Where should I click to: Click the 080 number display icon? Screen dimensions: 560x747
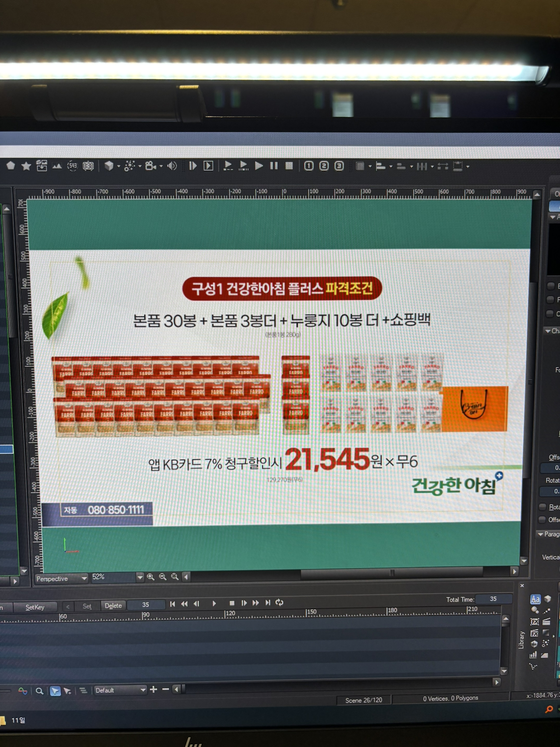88,166
